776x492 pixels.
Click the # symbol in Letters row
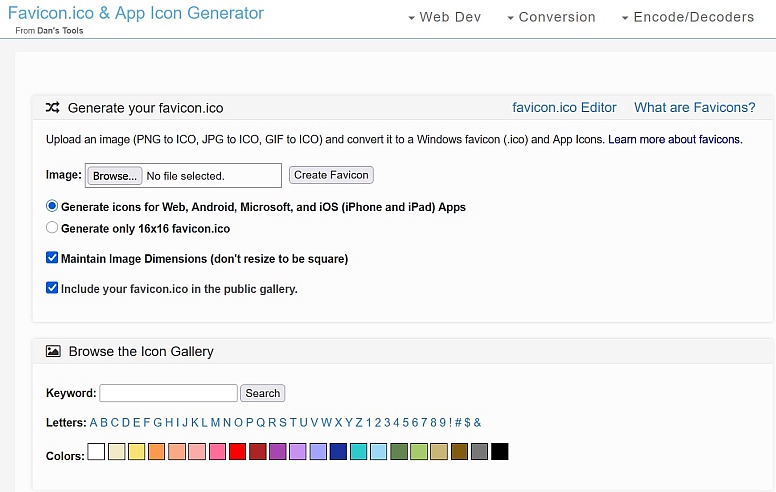click(x=458, y=423)
